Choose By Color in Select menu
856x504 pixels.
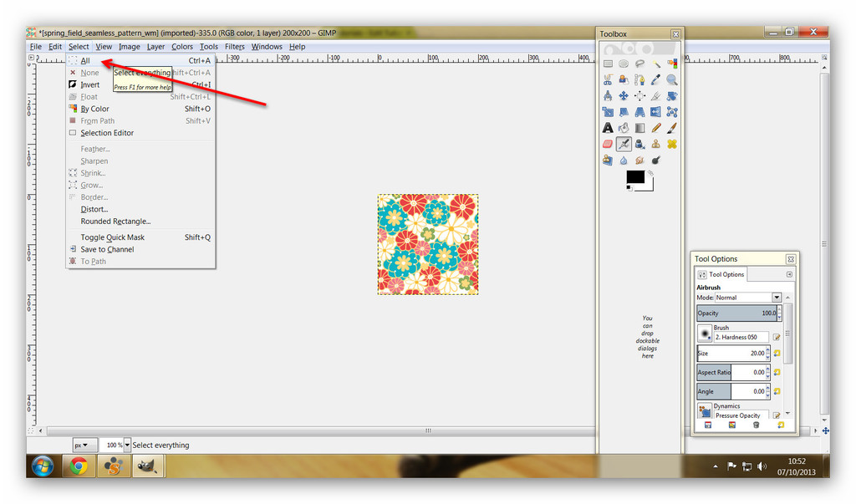pyautogui.click(x=140, y=109)
